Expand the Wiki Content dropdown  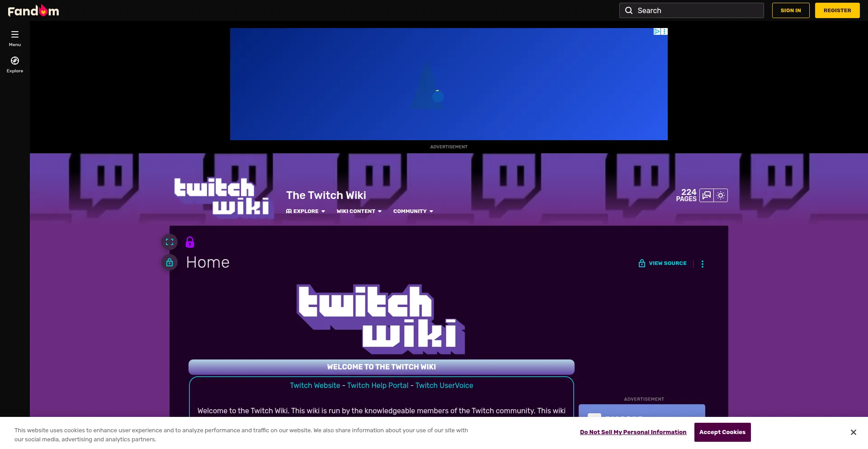tap(359, 211)
